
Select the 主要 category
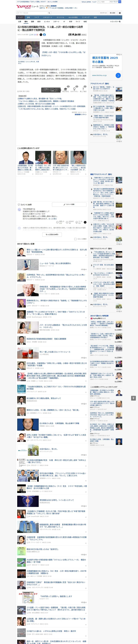click(x=20, y=21)
